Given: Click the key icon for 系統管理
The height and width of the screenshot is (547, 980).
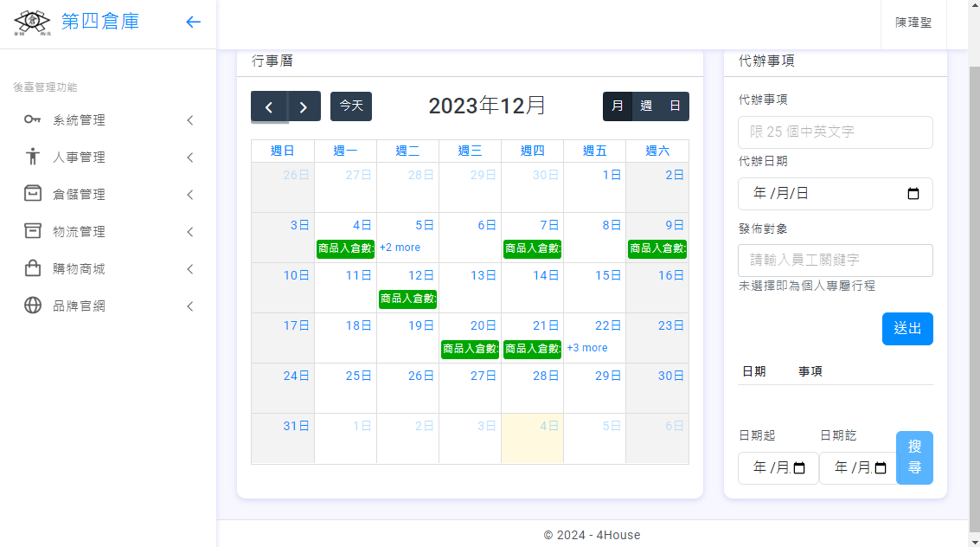Looking at the screenshot, I should pyautogui.click(x=33, y=119).
